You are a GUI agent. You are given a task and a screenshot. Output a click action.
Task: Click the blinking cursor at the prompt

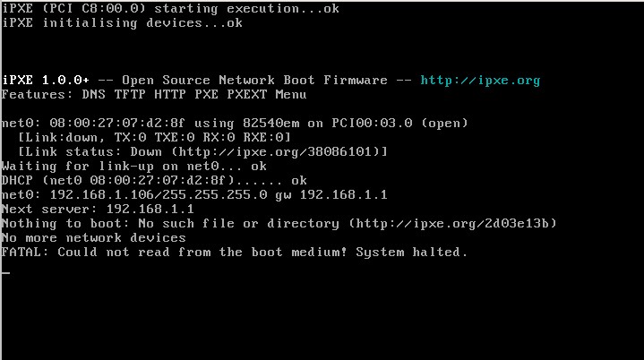click(x=5, y=272)
